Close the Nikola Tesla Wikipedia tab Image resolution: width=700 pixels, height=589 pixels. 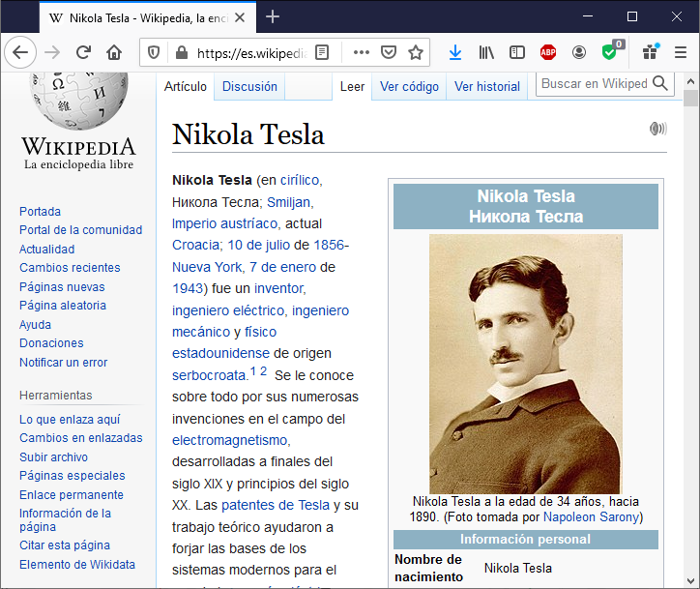240,17
